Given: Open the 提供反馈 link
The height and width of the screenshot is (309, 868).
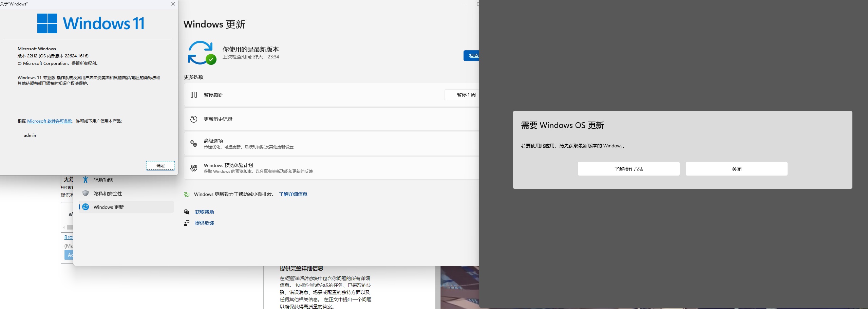Looking at the screenshot, I should pos(204,223).
